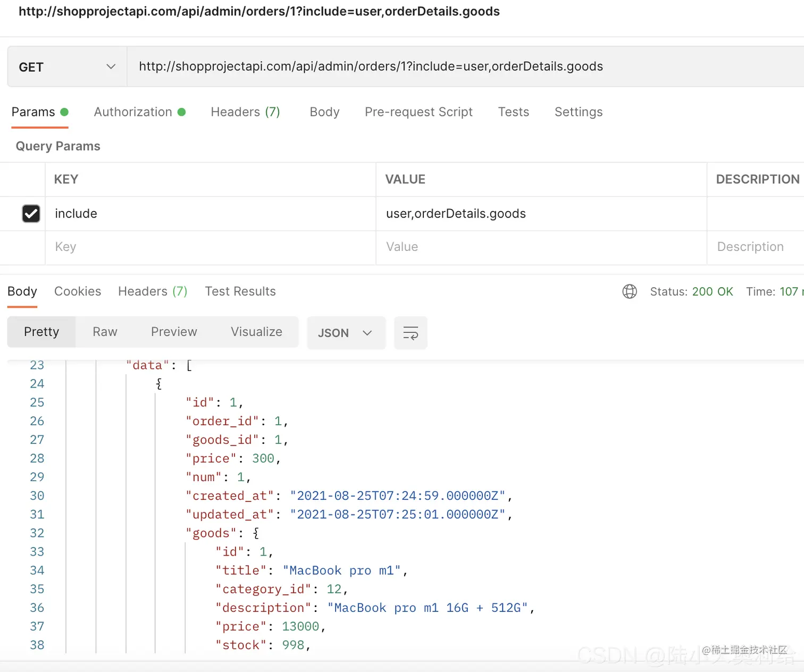804x672 pixels.
Task: Select the Raw view button
Action: 105,332
